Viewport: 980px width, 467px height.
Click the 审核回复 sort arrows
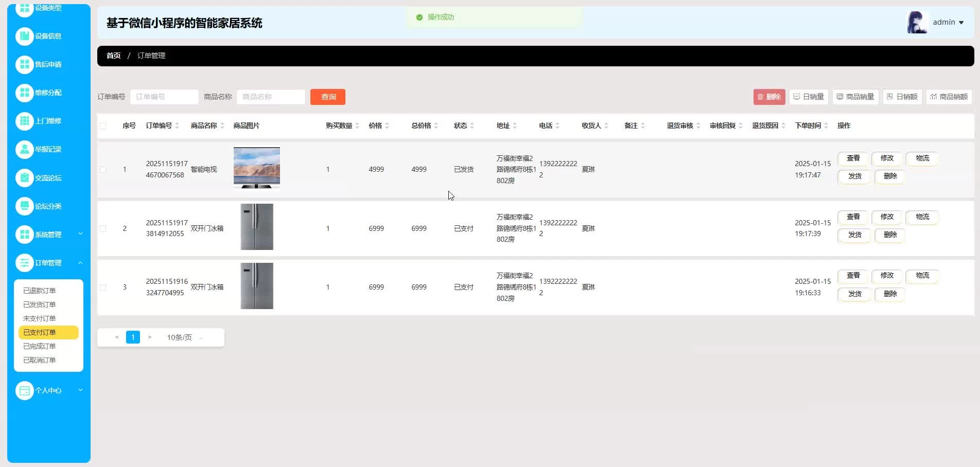pos(741,125)
